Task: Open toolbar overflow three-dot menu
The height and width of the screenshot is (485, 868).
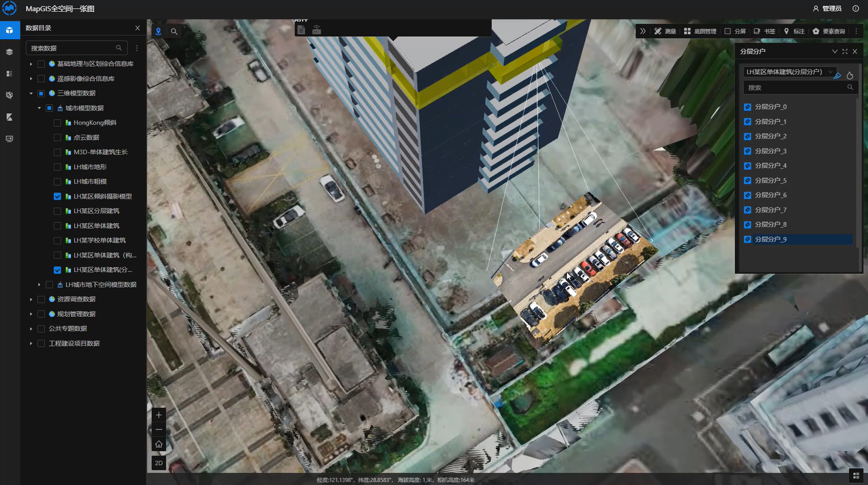Action: [x=856, y=31]
